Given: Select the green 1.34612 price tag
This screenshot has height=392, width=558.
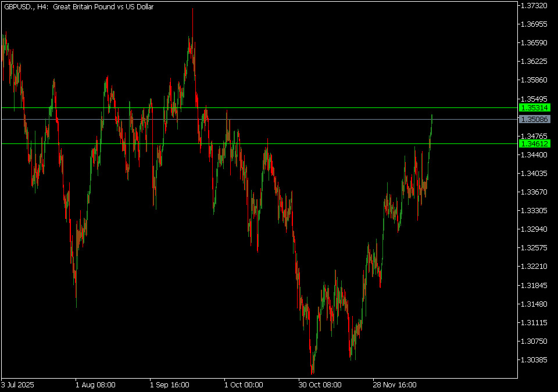Looking at the screenshot, I should point(534,143).
